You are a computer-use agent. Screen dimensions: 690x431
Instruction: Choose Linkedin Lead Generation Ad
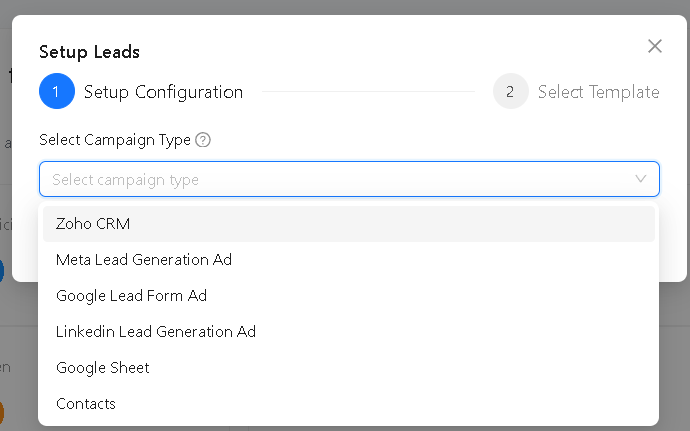pyautogui.click(x=349, y=332)
